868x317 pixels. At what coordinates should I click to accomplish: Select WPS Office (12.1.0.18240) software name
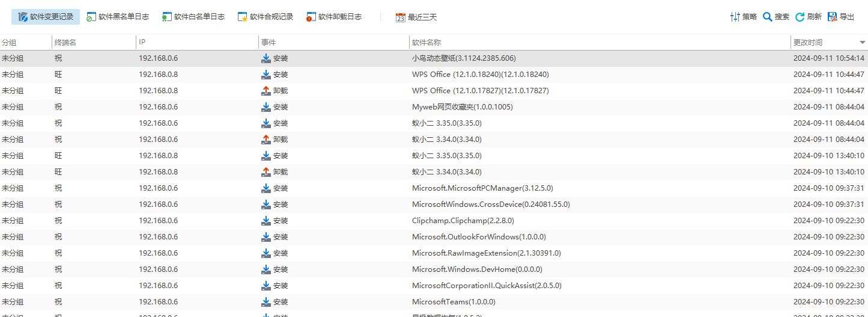click(481, 75)
